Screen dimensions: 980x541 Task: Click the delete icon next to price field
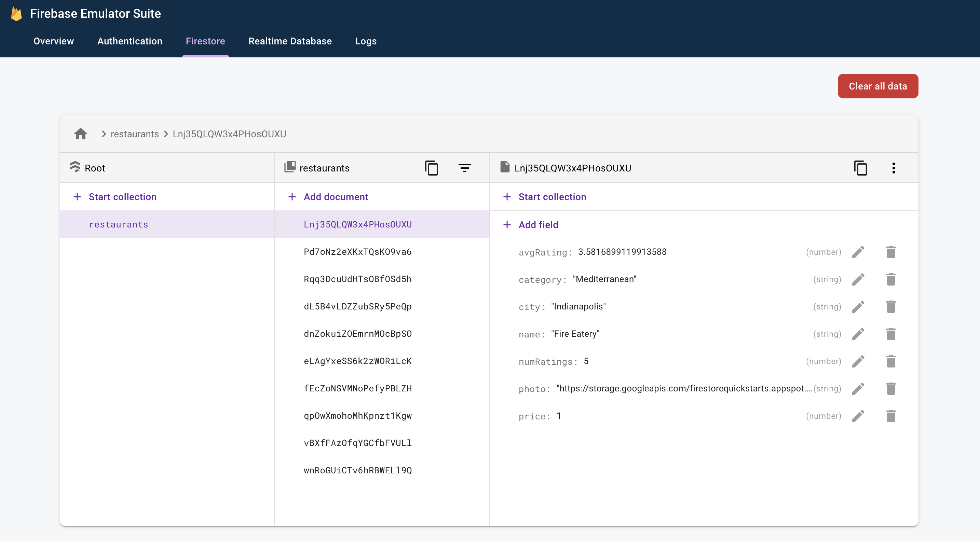(x=891, y=416)
